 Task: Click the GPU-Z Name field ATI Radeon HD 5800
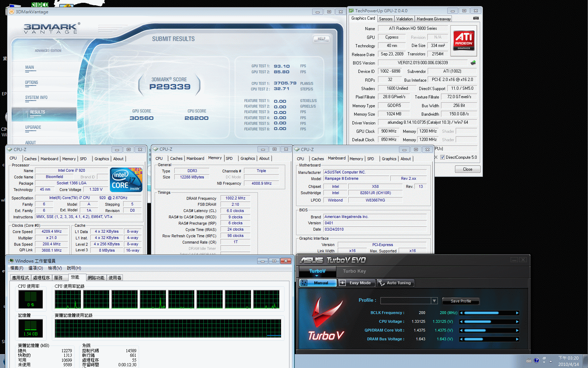(x=413, y=28)
